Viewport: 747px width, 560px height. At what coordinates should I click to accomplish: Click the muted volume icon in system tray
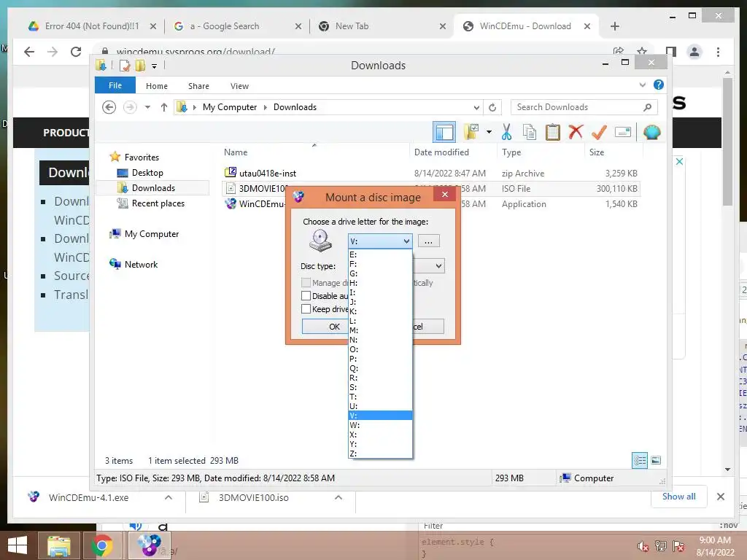[x=643, y=546]
